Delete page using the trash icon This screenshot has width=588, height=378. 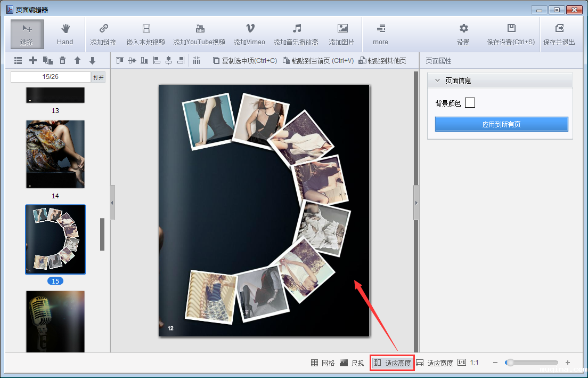coord(62,61)
